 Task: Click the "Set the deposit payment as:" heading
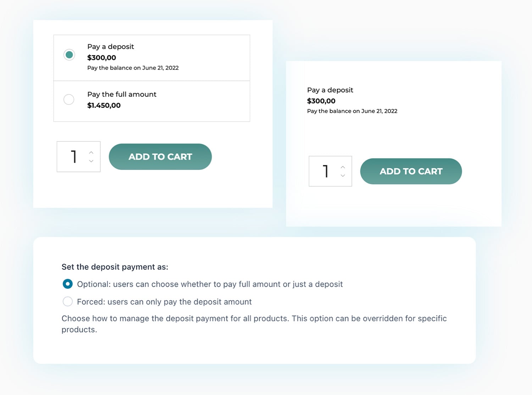coord(115,267)
